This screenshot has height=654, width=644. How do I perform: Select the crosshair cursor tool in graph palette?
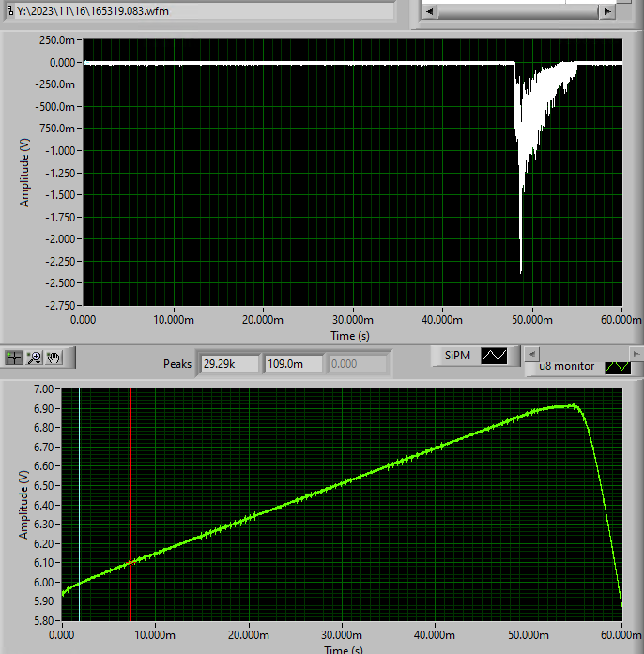[14, 357]
